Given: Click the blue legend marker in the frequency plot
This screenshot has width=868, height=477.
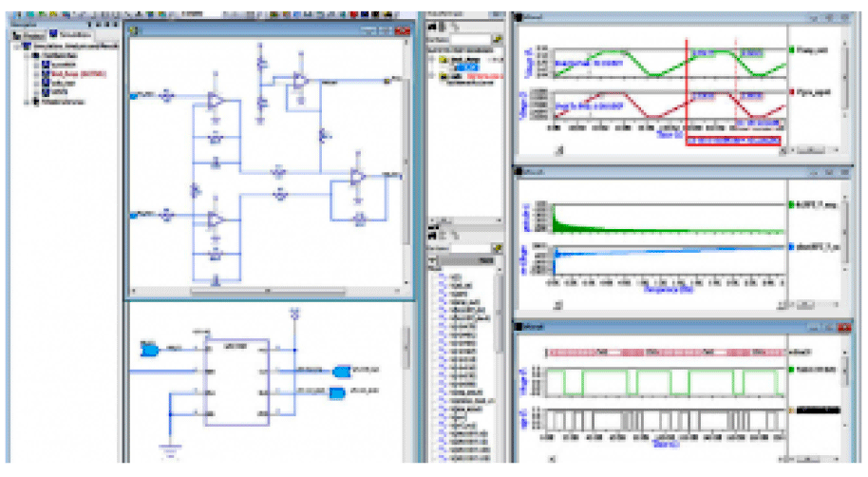Looking at the screenshot, I should (x=792, y=247).
